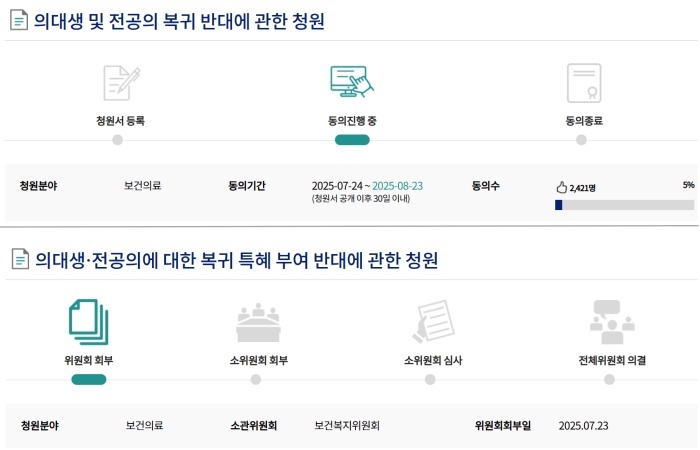This screenshot has width=700, height=450.
Task: Select the 동의진행 중 monitor hand icon
Action: coord(352,81)
